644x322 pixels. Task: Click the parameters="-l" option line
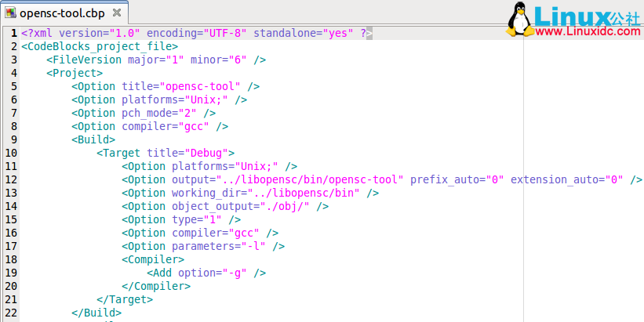(x=203, y=247)
